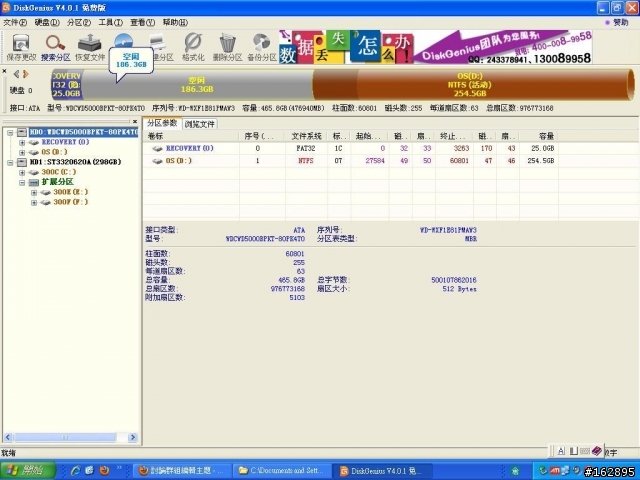640x480 pixels.
Task: Open the 分区(P) menu
Action: pos(79,22)
